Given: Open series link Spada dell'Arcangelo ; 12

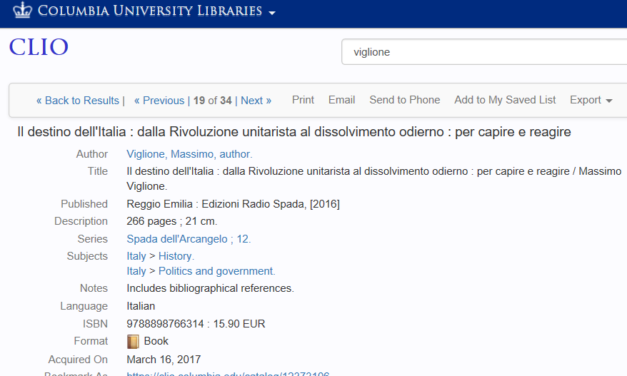Looking at the screenshot, I should point(189,239).
